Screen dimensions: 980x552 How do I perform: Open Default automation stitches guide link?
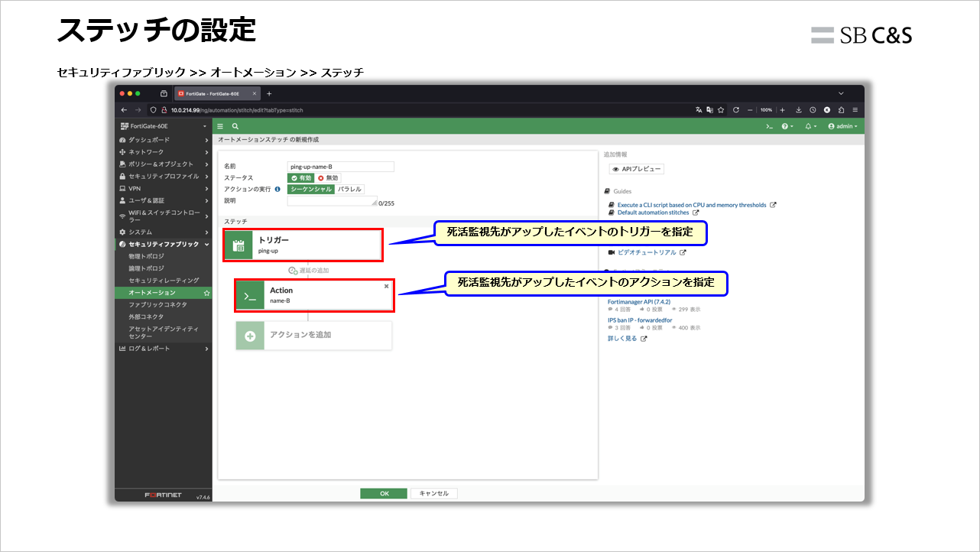pos(654,213)
